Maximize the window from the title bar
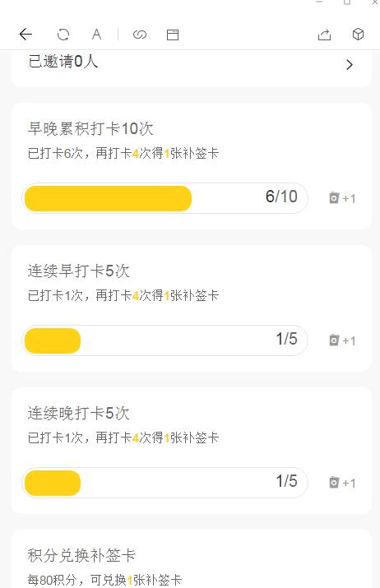This screenshot has height=588, width=380. click(x=347, y=2)
